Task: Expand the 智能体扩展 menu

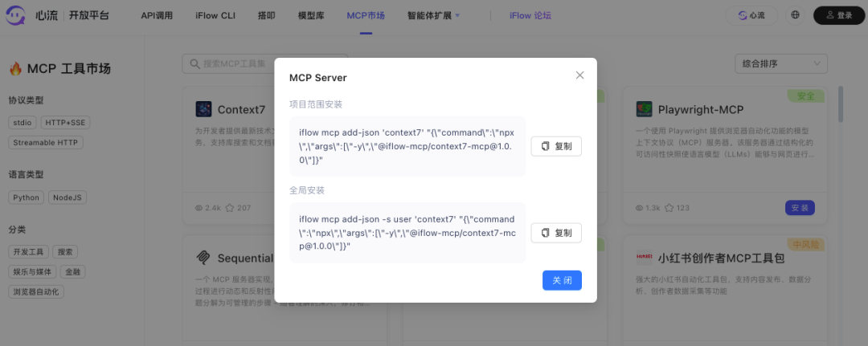Action: (433, 15)
